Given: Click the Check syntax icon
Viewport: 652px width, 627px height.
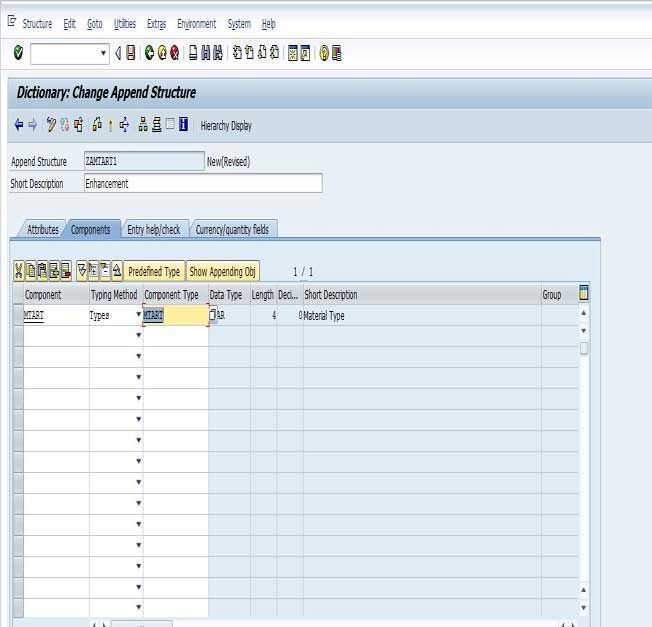Looking at the screenshot, I should 97,124.
